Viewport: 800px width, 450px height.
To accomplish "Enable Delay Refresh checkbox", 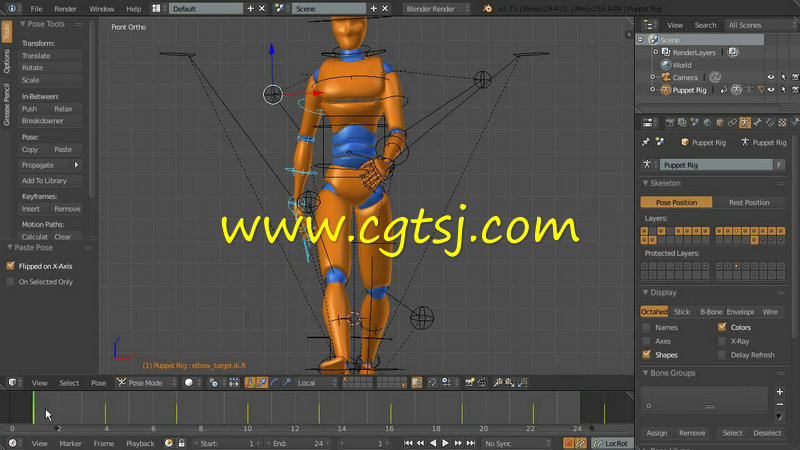I will tap(722, 355).
